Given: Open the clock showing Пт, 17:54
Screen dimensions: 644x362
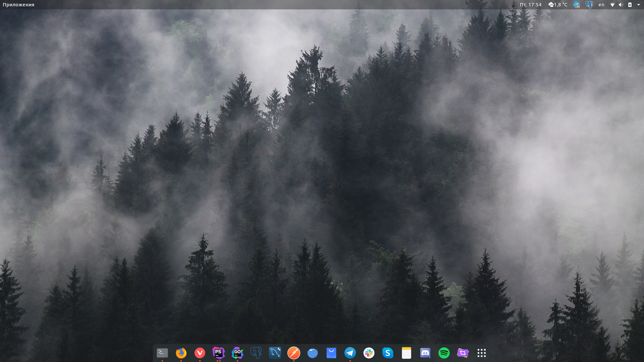Looking at the screenshot, I should (x=531, y=5).
